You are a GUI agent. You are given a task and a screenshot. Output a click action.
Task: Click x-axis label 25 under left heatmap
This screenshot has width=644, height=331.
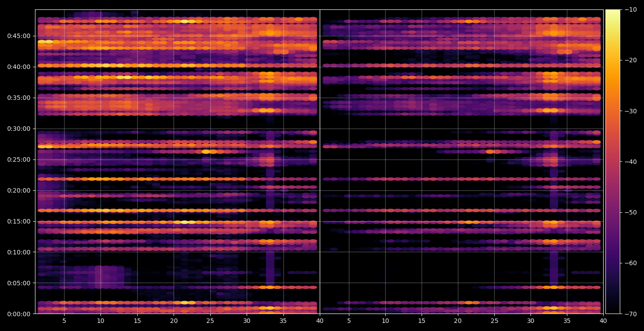pyautogui.click(x=210, y=321)
